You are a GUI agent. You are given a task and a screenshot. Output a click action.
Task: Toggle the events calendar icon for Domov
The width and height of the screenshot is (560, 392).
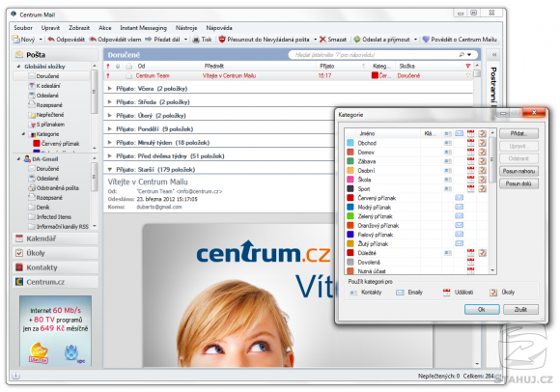pos(471,153)
